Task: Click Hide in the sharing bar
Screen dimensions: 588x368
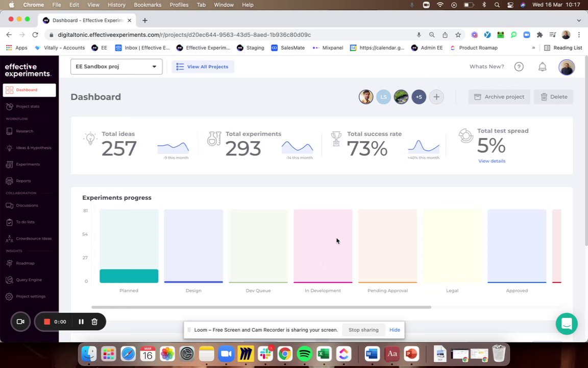Action: tap(395, 330)
